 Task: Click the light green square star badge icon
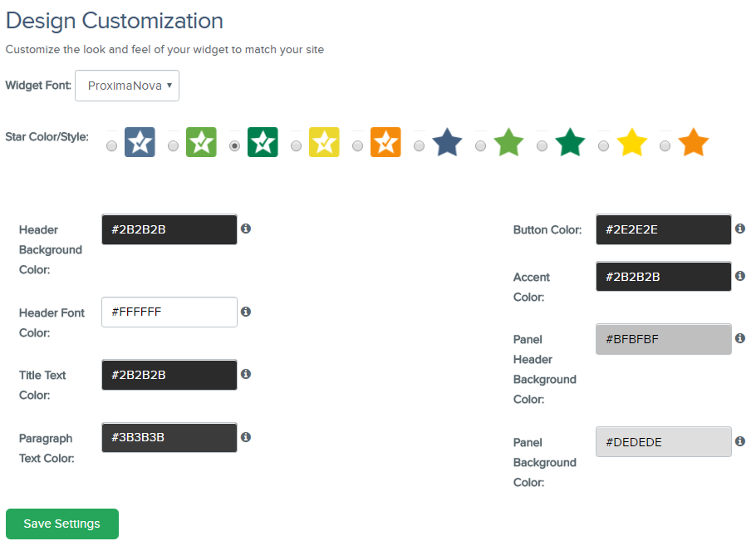pyautogui.click(x=201, y=142)
